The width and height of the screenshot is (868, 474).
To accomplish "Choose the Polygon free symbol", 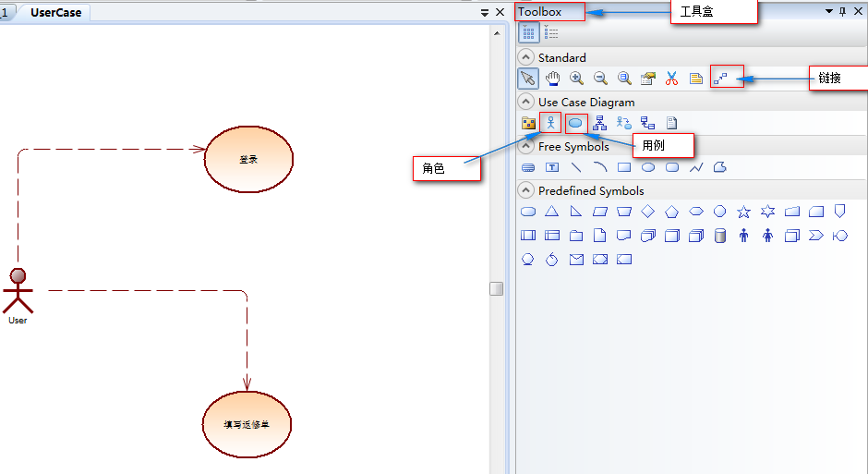I will click(x=719, y=167).
